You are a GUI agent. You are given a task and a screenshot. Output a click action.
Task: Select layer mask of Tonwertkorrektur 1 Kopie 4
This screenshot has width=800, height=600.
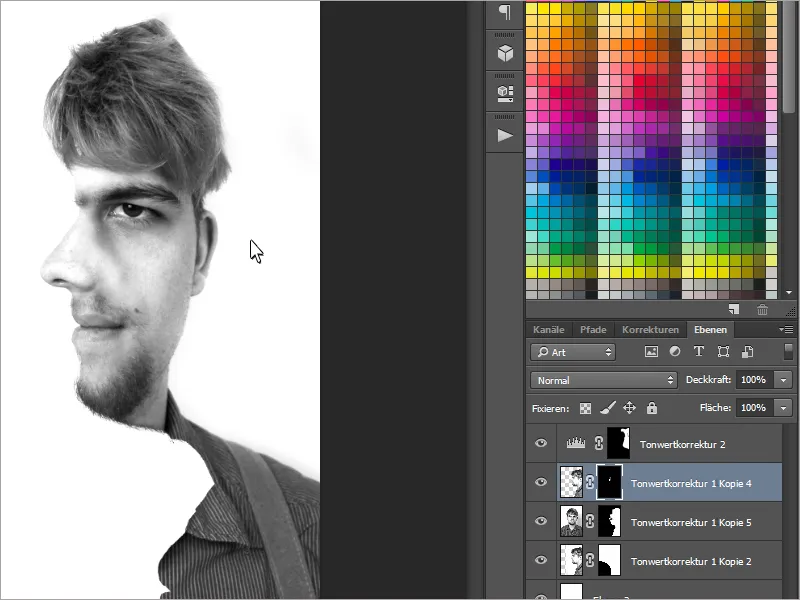pos(610,482)
